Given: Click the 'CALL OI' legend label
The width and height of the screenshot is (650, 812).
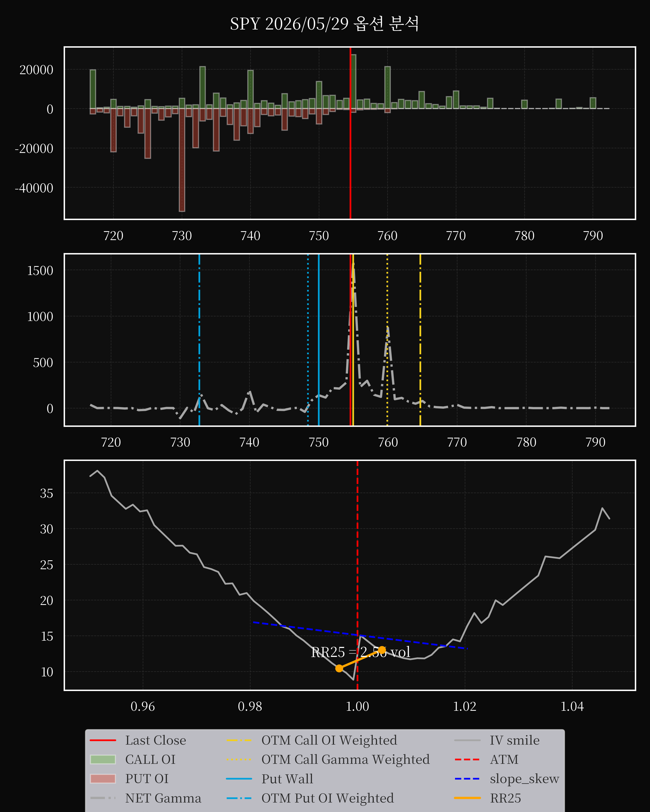Looking at the screenshot, I should tap(150, 759).
